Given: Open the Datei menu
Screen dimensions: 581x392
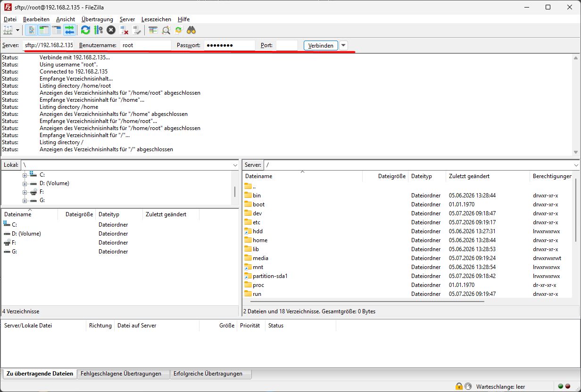Looking at the screenshot, I should click(10, 19).
